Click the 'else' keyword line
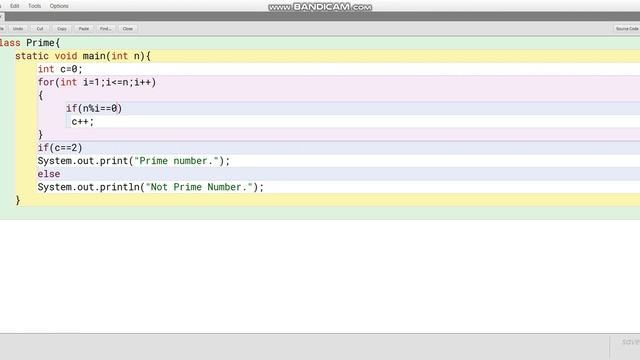The image size is (640, 360). pos(49,174)
